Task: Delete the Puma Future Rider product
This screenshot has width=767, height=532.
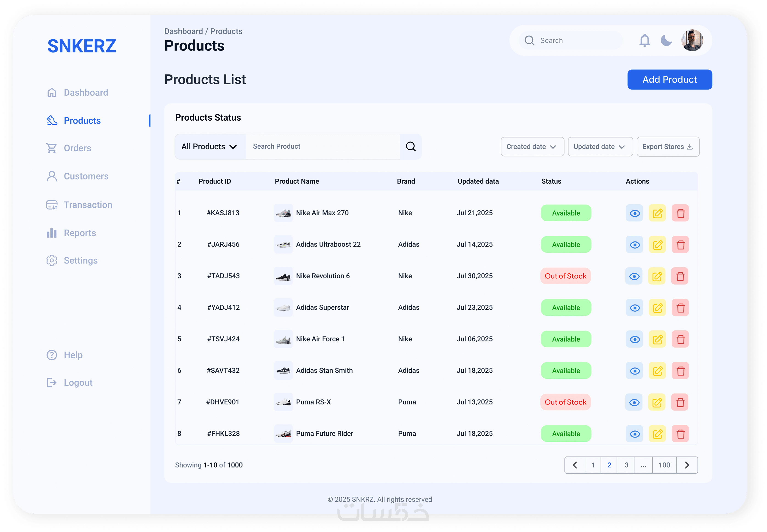Action: pyautogui.click(x=680, y=434)
